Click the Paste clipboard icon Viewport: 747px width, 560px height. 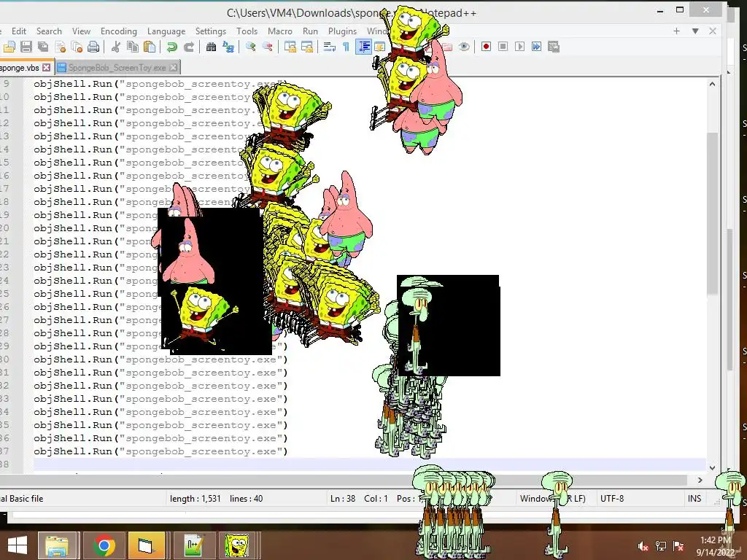tap(150, 47)
